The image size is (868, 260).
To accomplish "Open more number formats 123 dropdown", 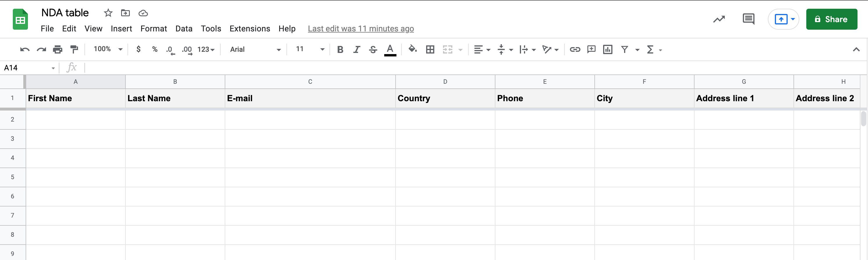I will 206,49.
